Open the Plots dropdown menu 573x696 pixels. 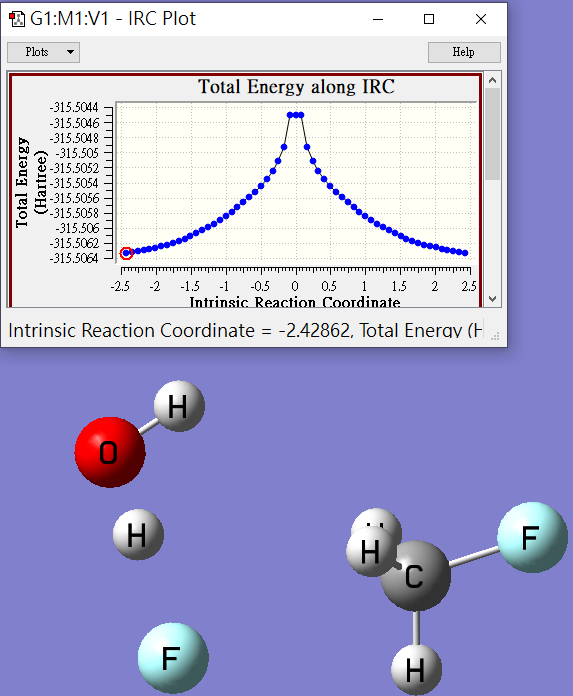click(x=43, y=52)
